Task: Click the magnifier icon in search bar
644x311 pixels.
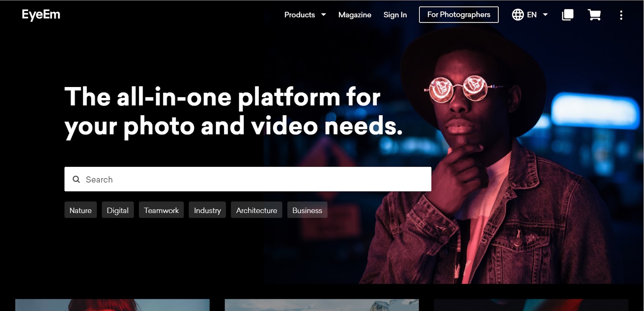Action: (x=76, y=179)
